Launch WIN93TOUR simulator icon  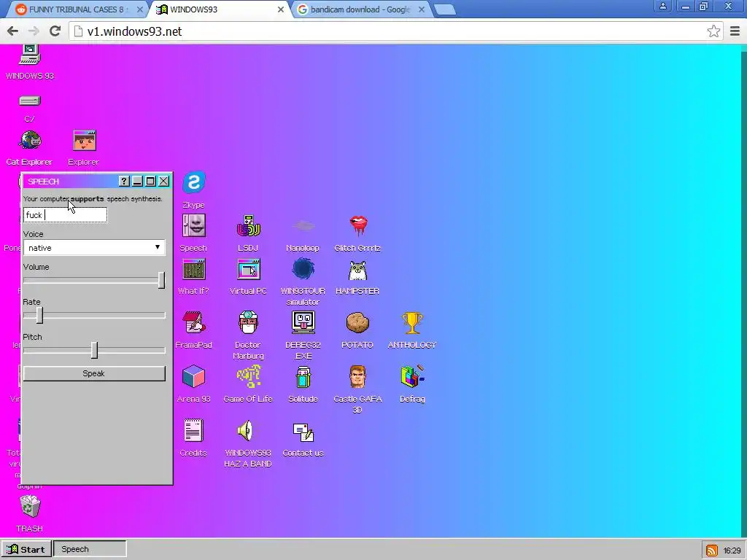pos(303,270)
